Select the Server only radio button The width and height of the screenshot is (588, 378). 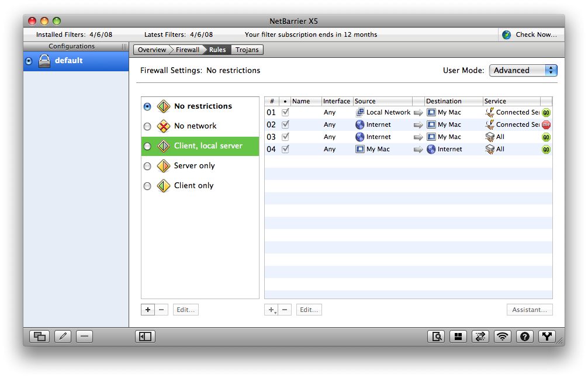click(x=147, y=166)
